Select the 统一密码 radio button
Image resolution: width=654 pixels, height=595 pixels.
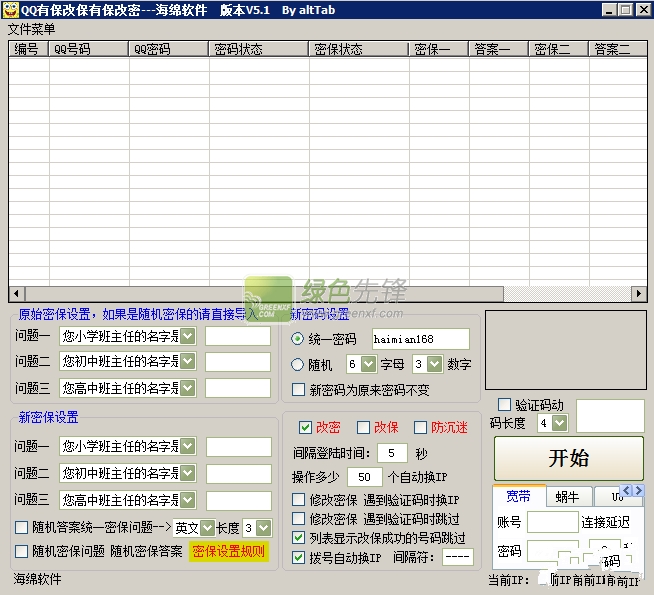pyautogui.click(x=297, y=339)
